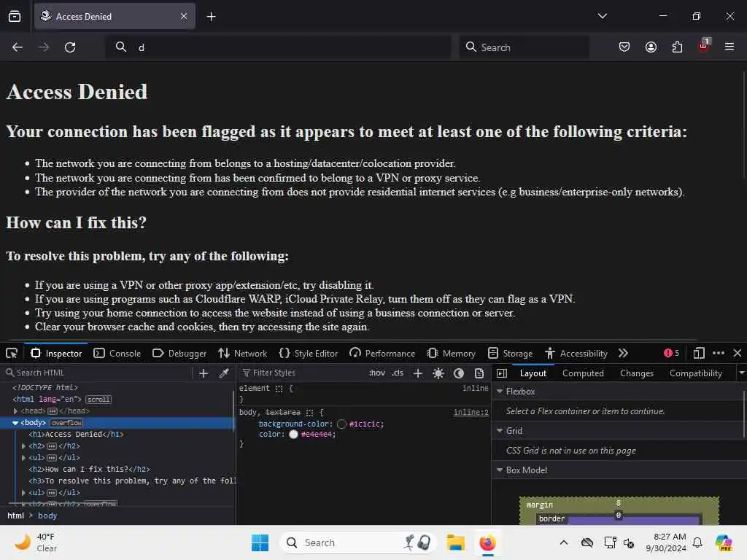
Task: Open background-color #1c1c1c swatch
Action: pos(341,424)
